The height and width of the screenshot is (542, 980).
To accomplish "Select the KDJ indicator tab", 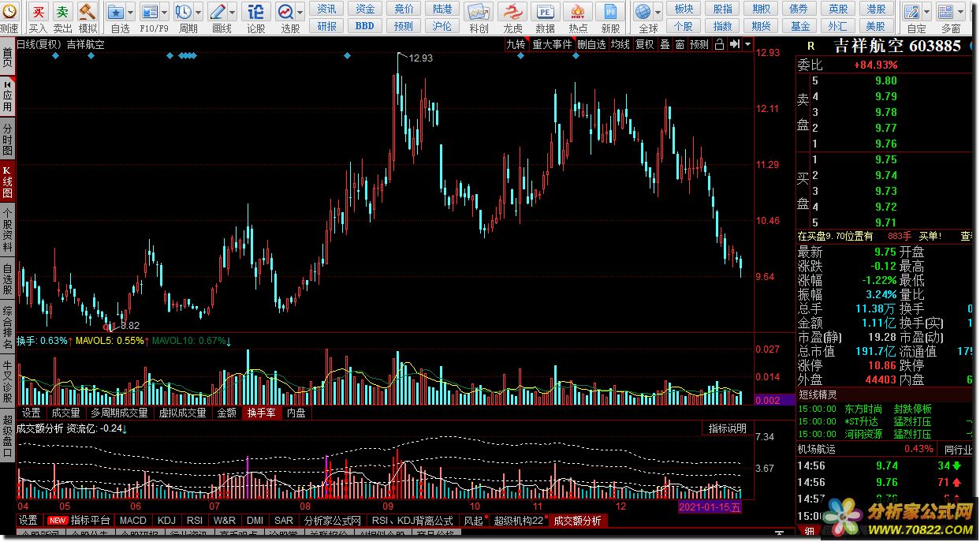I will click(166, 521).
